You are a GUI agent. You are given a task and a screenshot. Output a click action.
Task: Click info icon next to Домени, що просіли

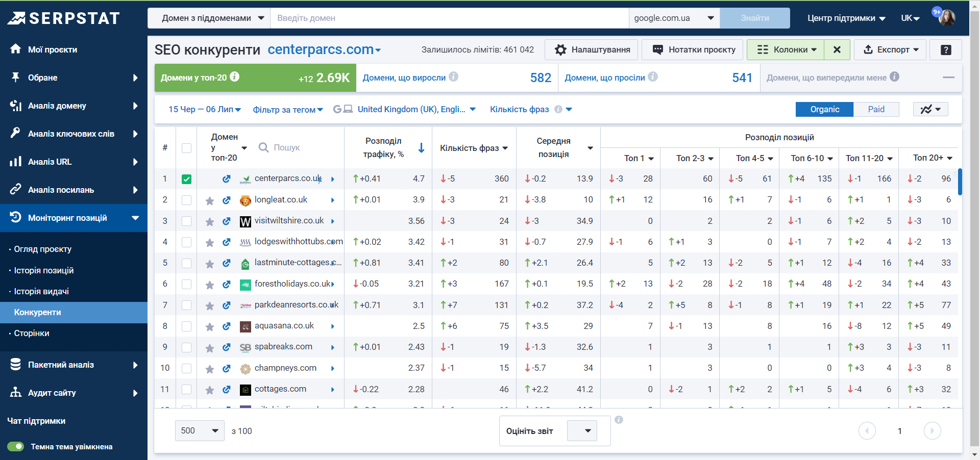653,76
